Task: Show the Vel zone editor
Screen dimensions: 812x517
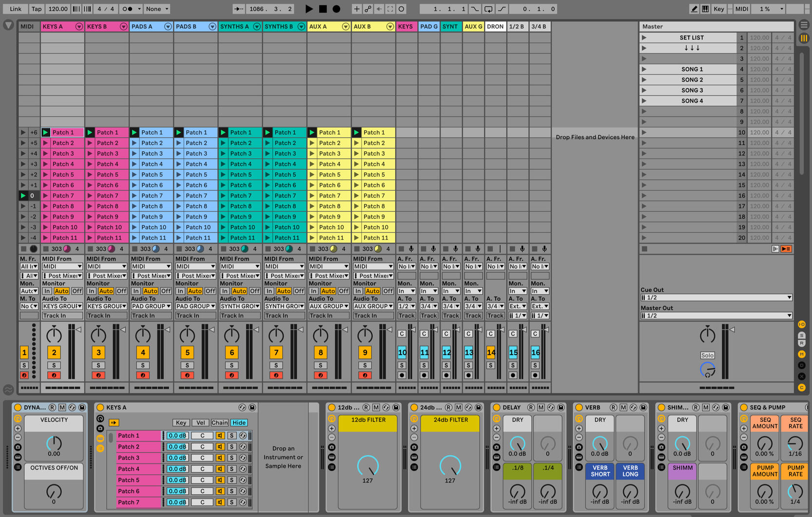Action: click(200, 423)
